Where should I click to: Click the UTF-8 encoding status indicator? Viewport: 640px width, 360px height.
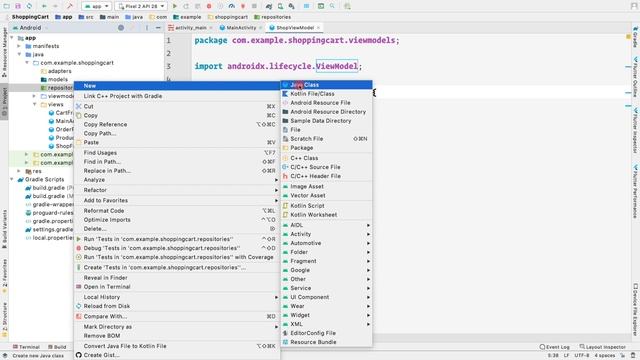click(581, 356)
